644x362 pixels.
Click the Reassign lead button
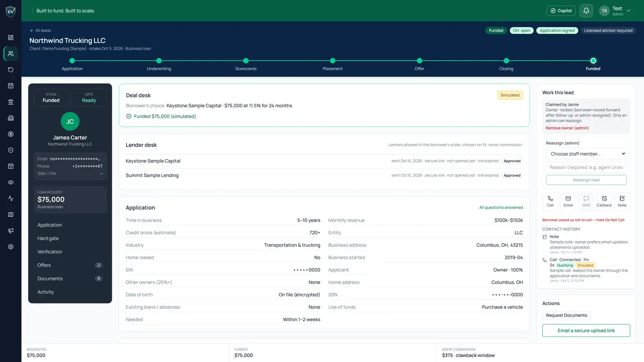coord(586,180)
